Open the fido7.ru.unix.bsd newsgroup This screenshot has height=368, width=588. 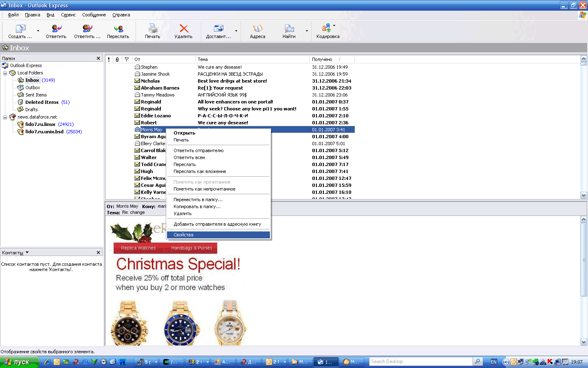45,132
